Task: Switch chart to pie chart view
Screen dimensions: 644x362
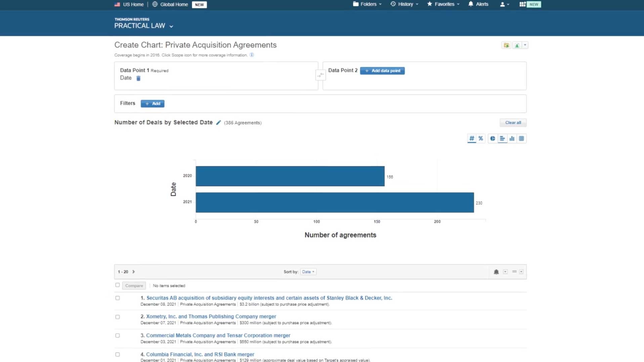Action: [x=492, y=138]
